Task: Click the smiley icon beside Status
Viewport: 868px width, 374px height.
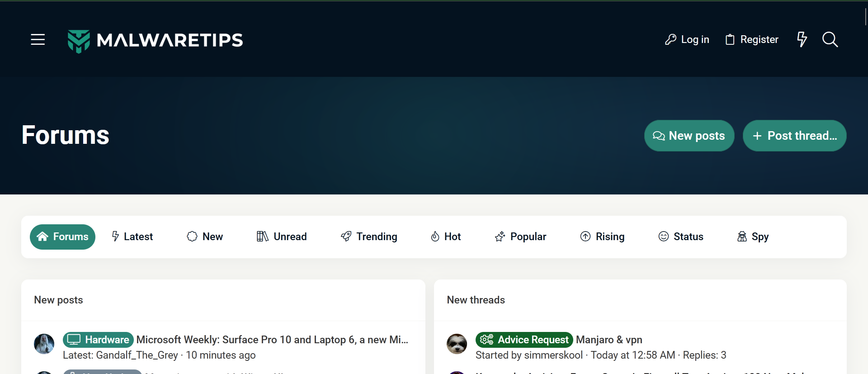Action: 664,237
